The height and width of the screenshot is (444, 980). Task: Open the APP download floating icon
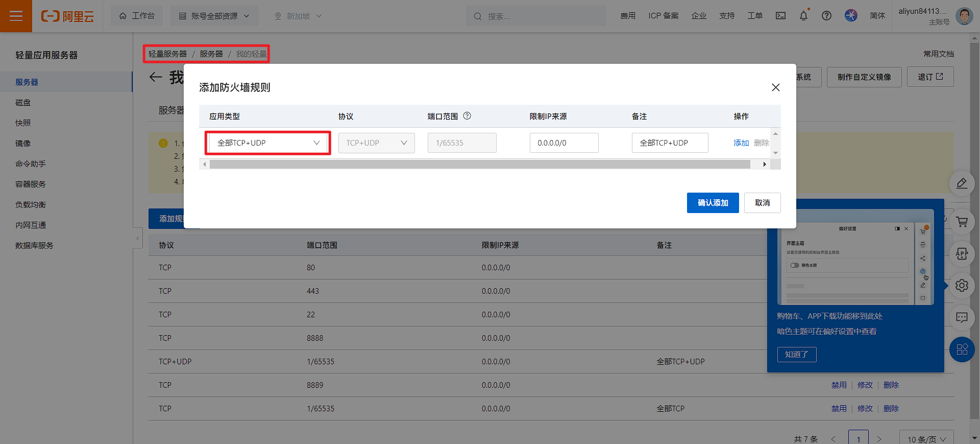pos(962,254)
